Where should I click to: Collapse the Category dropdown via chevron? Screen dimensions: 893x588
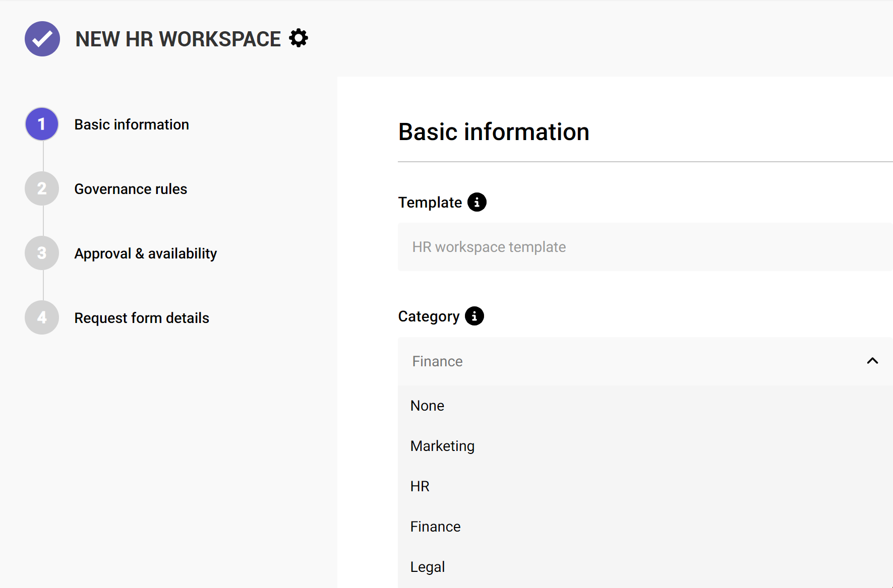(872, 361)
